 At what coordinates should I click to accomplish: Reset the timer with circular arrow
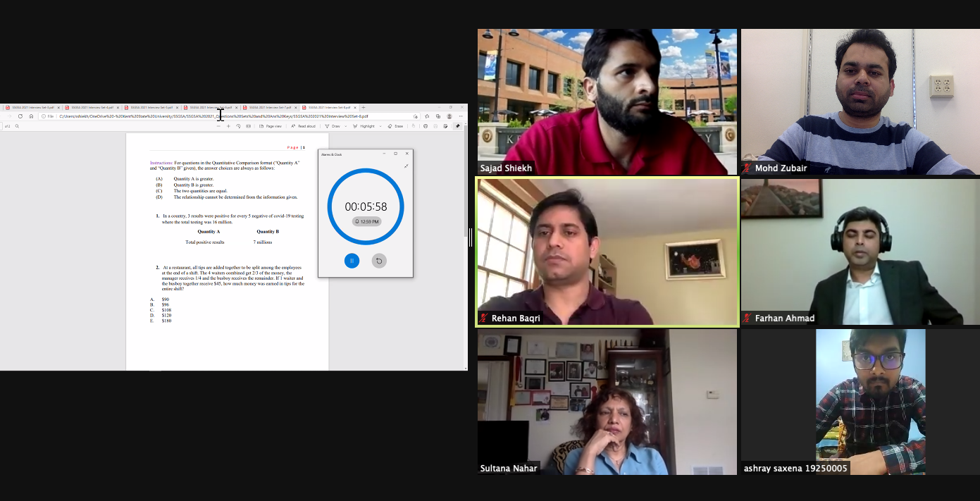(x=379, y=261)
